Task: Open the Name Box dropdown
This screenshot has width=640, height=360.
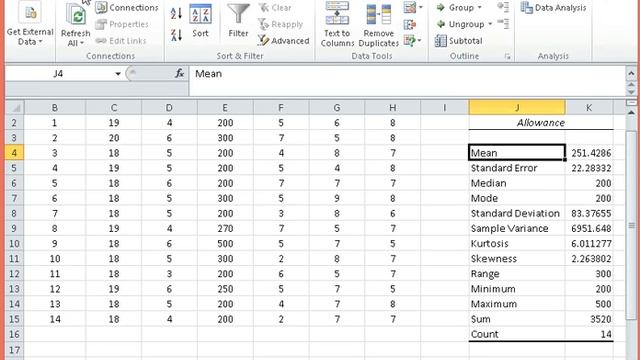Action: coord(118,74)
